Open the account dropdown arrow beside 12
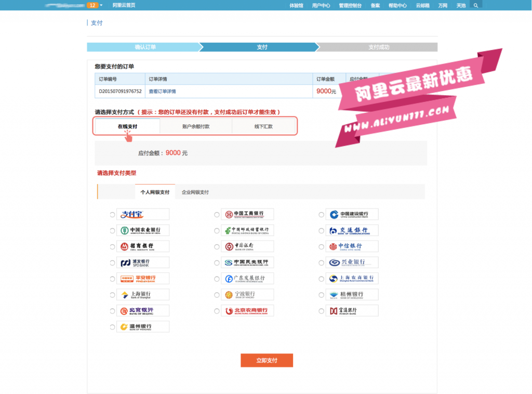The width and height of the screenshot is (532, 394). point(101,5)
